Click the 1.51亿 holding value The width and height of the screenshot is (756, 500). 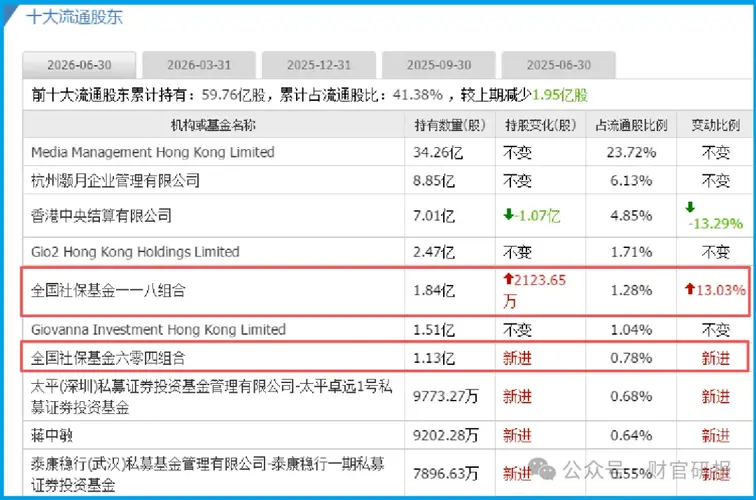433,330
